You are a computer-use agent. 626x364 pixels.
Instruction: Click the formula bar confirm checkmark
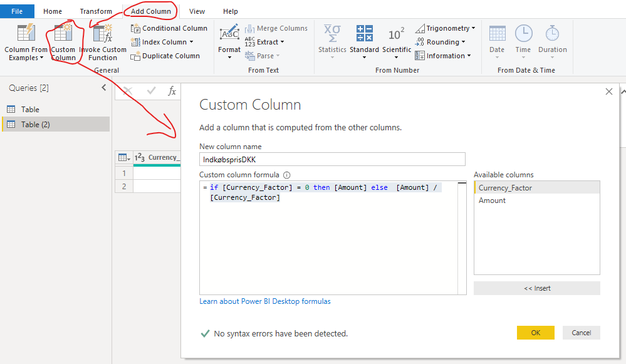151,91
